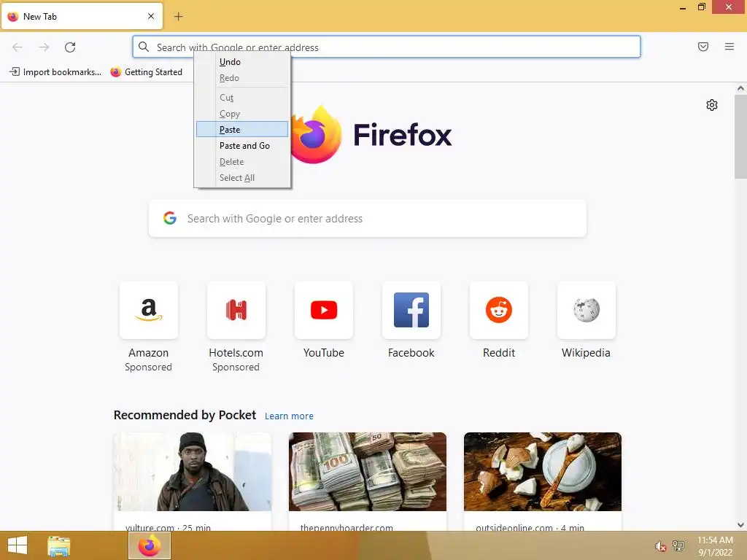
Task: Click the Learn more Pocket link
Action: 289,416
